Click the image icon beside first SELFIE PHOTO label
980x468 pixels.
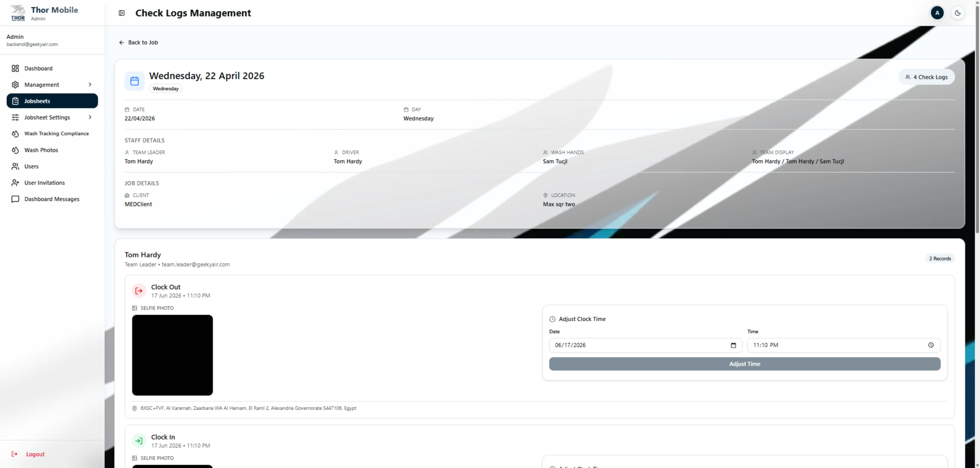pos(134,308)
